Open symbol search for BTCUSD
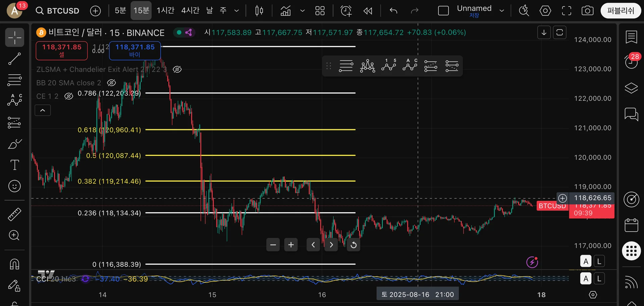 [x=58, y=11]
